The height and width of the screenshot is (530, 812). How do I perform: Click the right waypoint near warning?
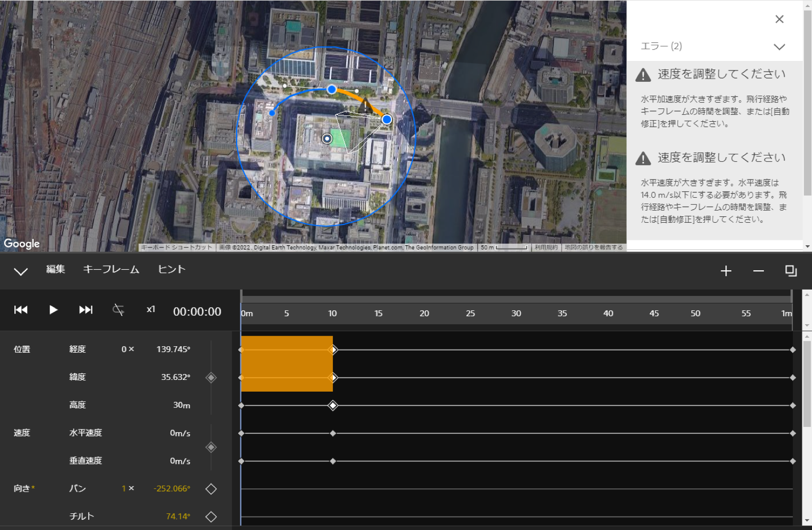(387, 119)
